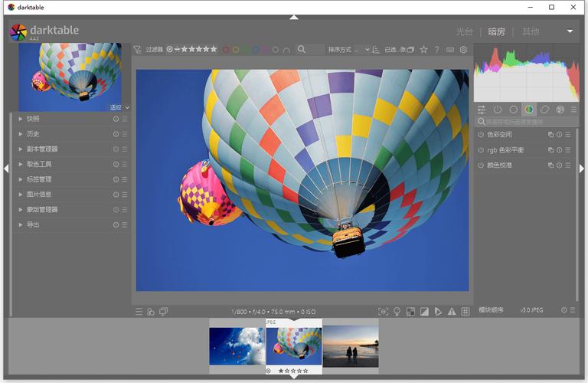Toggle raw overexposed checkerboard indicator
Screen dimensions: 588x383
click(x=410, y=312)
